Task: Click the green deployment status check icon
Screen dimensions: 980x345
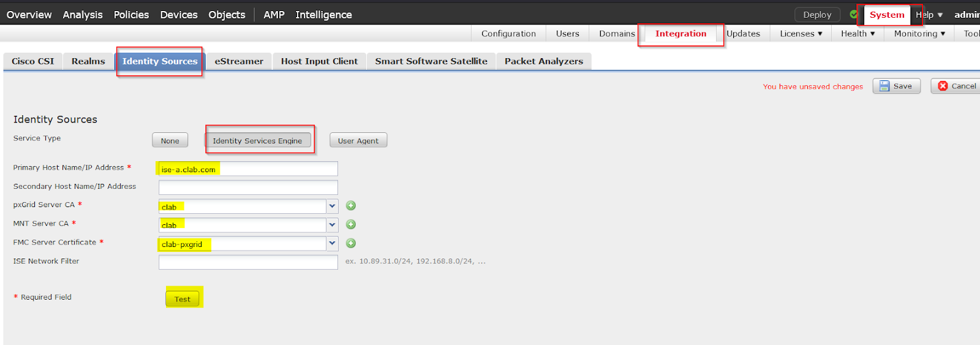Action: (x=854, y=14)
